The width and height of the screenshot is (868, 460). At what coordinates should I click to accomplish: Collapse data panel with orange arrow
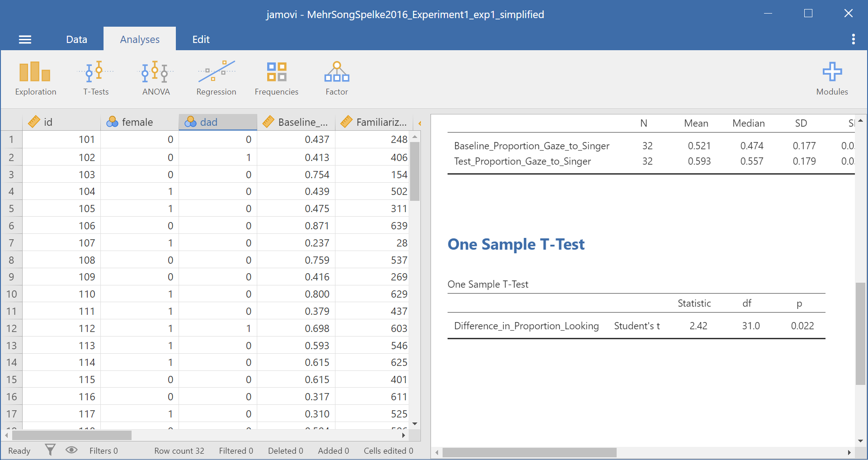(420, 123)
